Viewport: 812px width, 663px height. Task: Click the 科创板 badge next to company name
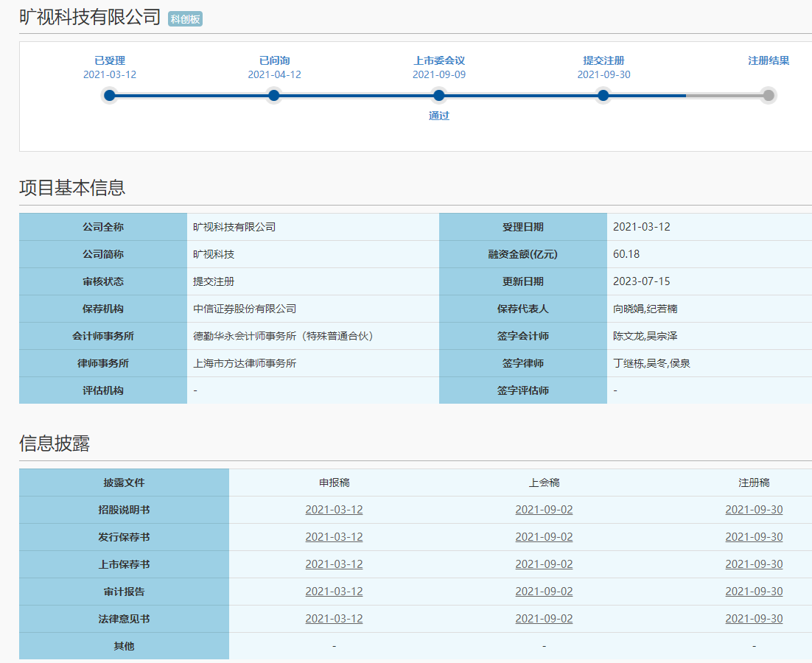point(185,19)
